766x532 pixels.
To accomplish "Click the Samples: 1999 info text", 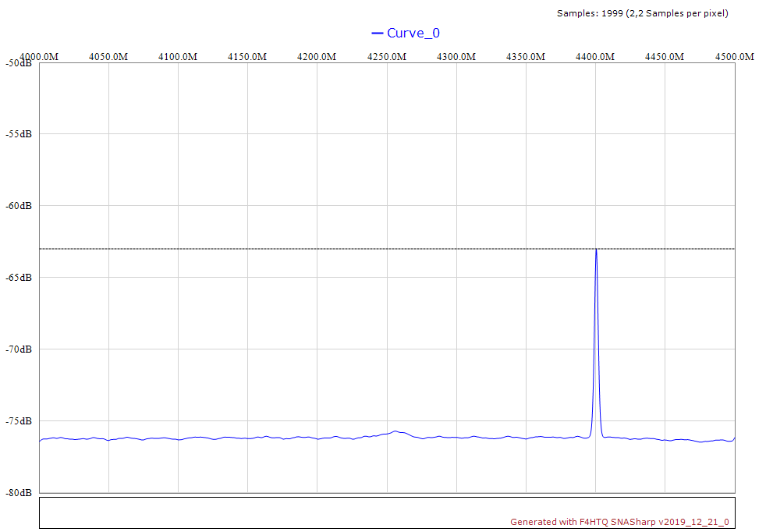I will coord(642,13).
